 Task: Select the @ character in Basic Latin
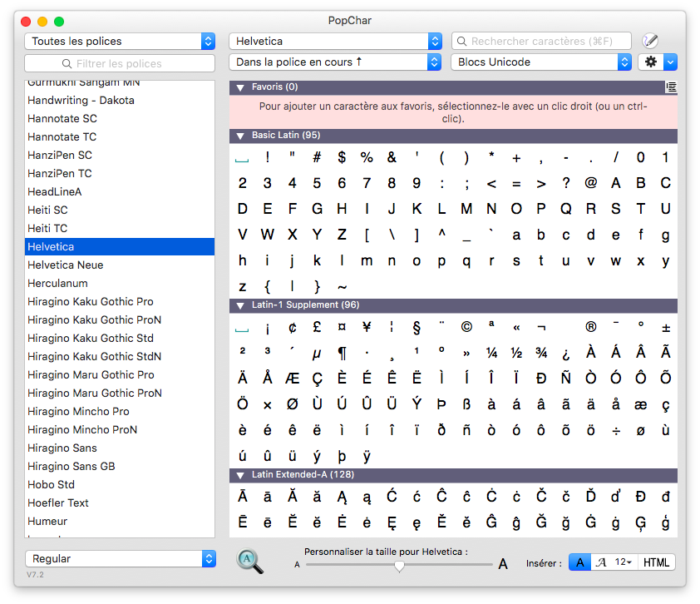tap(591, 183)
